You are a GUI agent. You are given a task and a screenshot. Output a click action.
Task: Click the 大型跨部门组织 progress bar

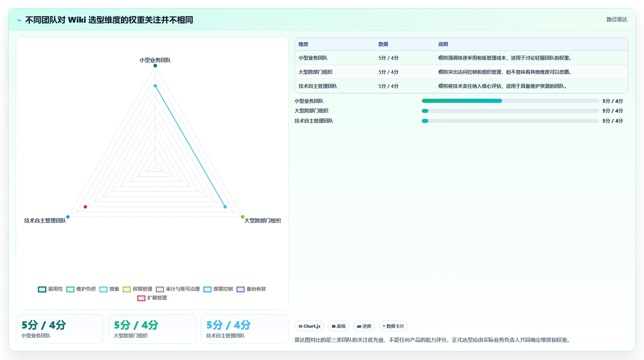click(510, 111)
